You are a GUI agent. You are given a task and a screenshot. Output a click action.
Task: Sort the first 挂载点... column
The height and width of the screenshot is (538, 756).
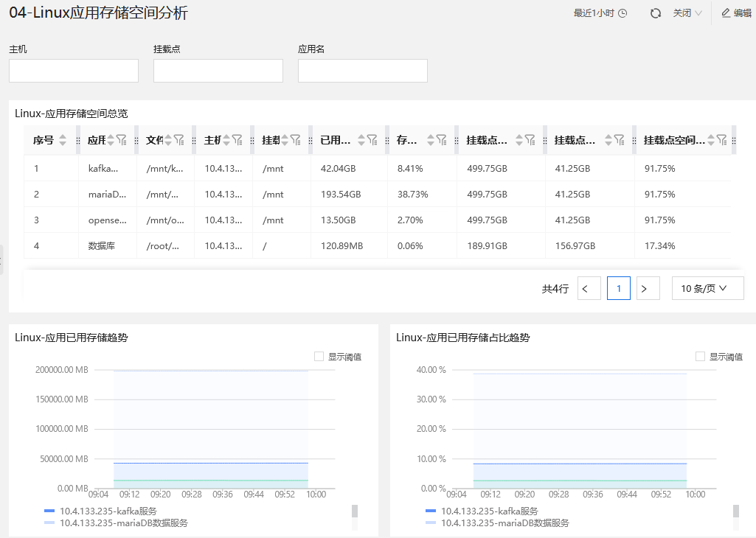[519, 140]
